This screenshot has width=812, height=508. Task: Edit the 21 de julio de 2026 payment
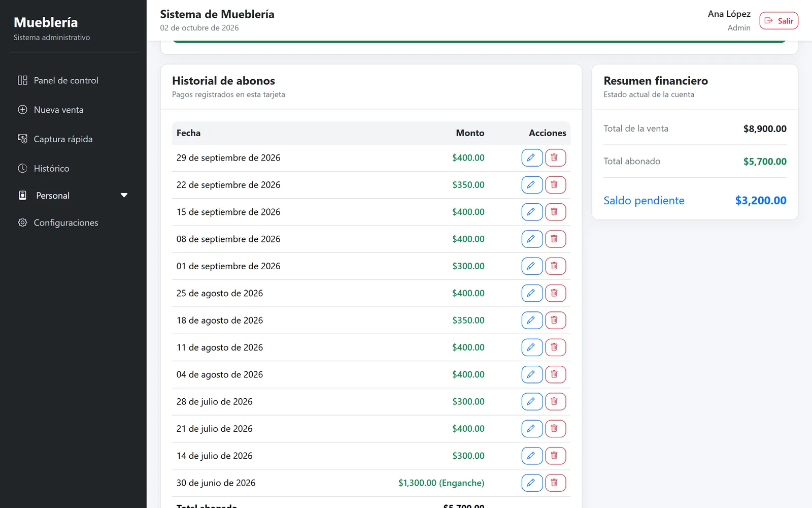point(532,429)
